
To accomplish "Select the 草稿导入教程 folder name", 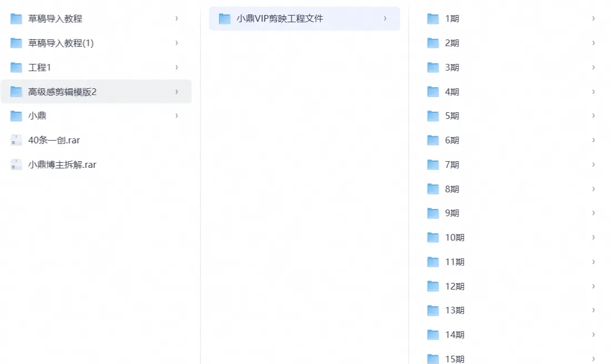I will (x=55, y=19).
